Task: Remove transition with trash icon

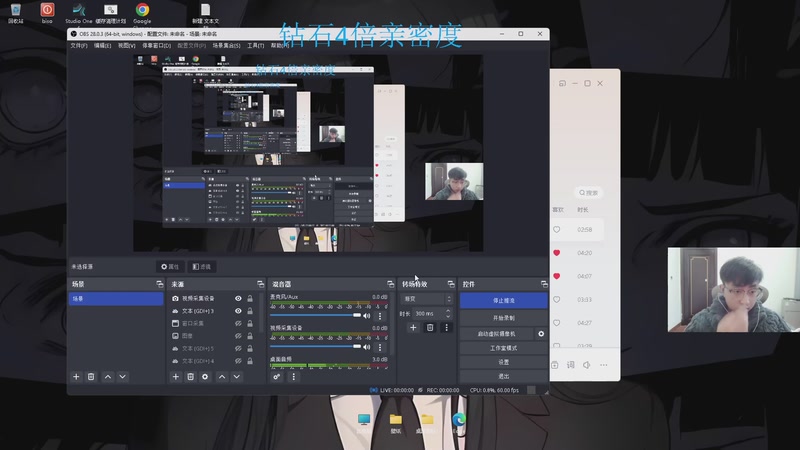Action: [430, 328]
